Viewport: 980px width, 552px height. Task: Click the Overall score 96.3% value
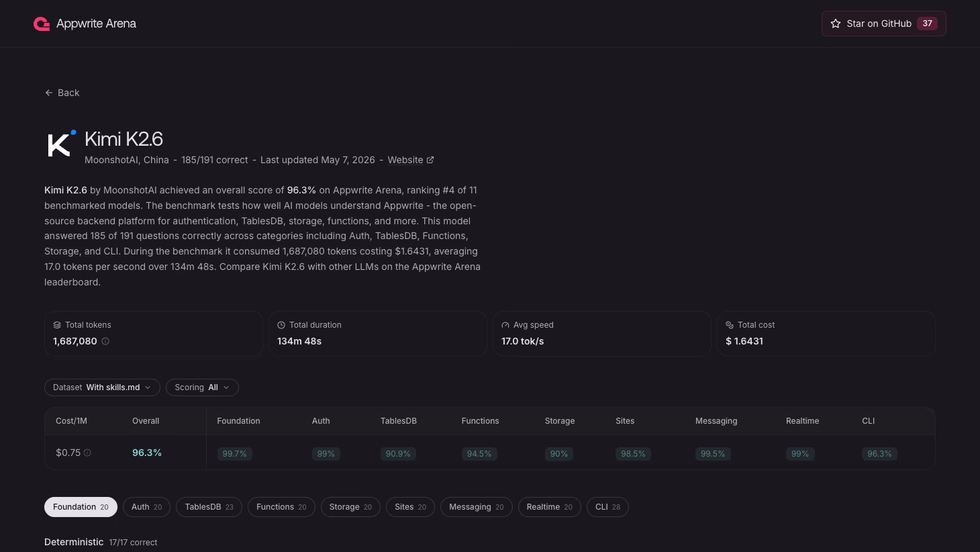(147, 453)
